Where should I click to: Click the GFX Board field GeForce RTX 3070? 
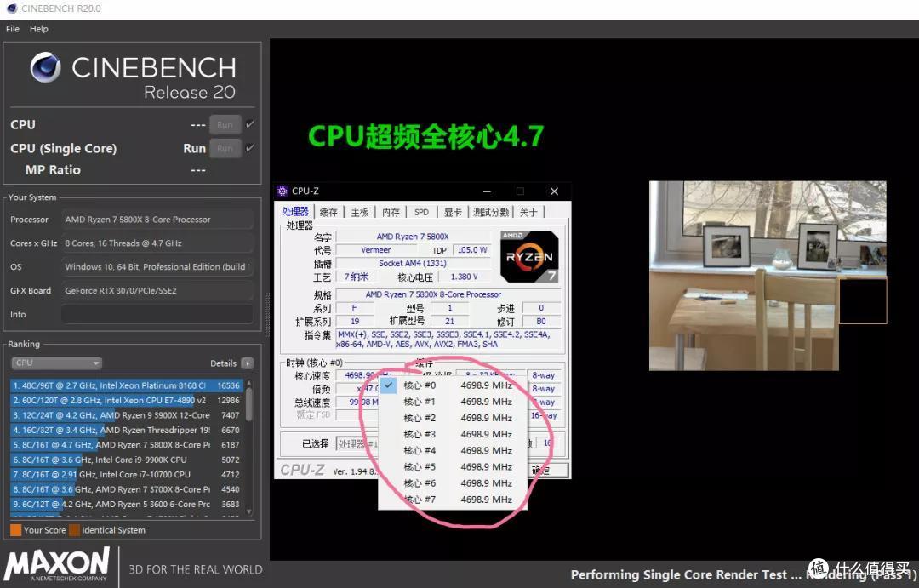point(157,290)
